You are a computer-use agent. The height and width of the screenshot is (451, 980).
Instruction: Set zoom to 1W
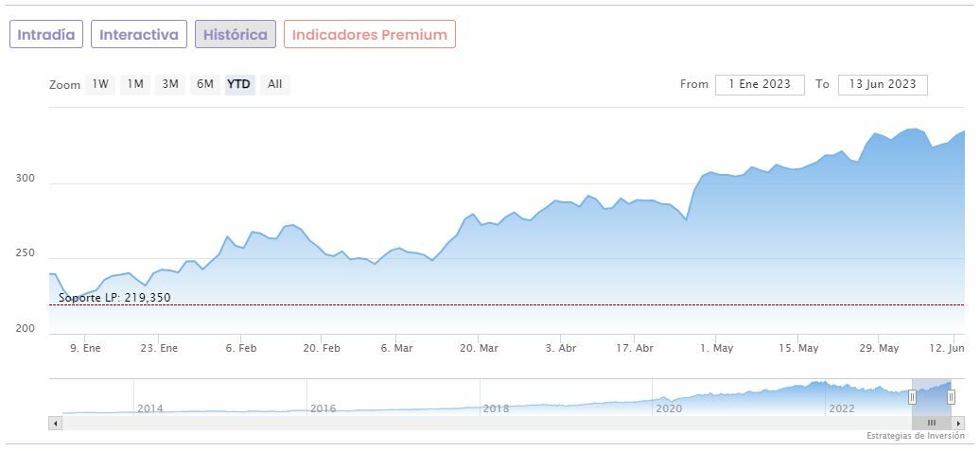[x=100, y=84]
